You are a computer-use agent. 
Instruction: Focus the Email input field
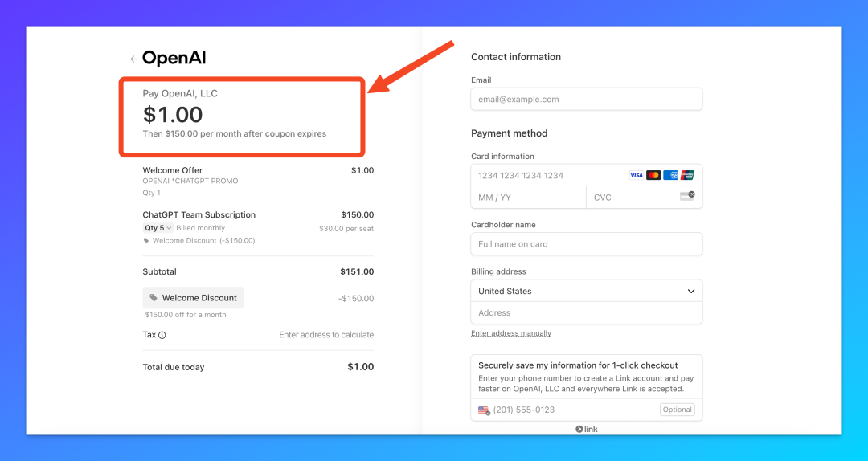587,100
